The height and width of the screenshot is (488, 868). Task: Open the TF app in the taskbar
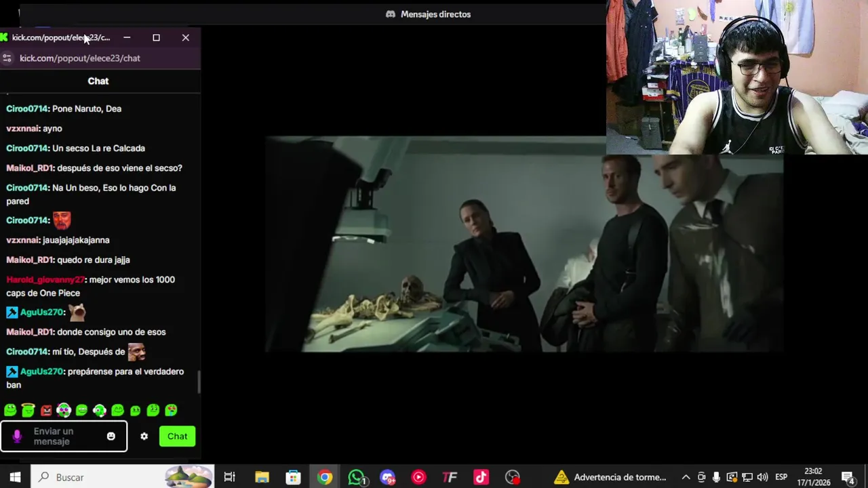450,477
